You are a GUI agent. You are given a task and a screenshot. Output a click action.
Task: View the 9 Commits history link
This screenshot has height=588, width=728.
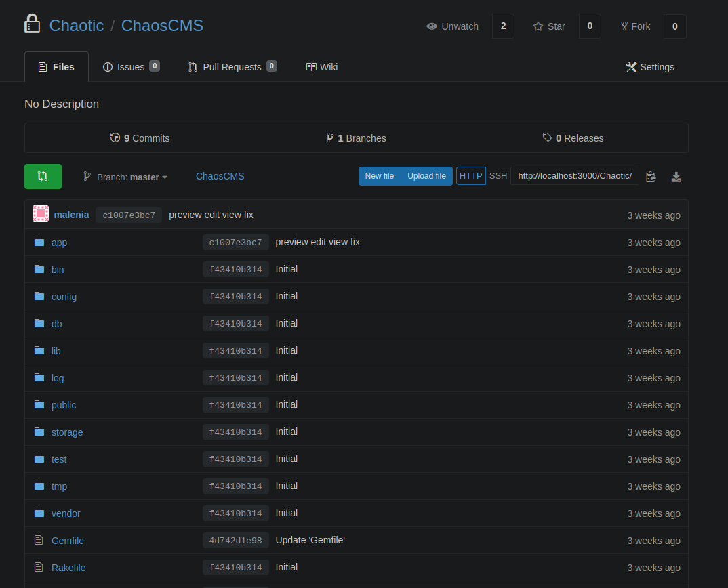click(140, 138)
